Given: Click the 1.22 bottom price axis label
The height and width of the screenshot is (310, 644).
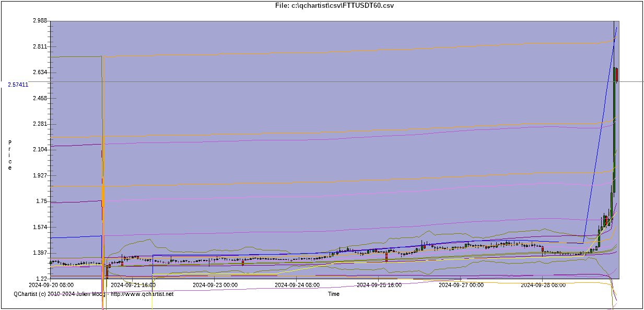Looking at the screenshot, I should click(42, 279).
